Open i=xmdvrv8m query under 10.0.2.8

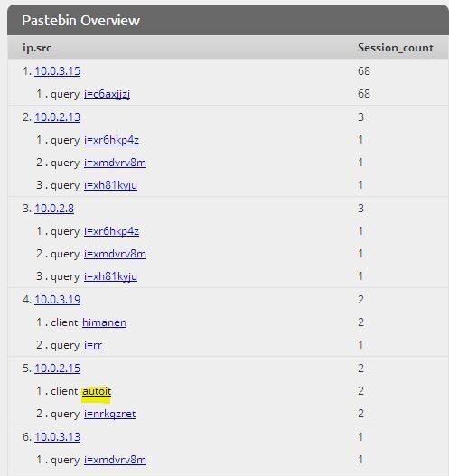click(115, 254)
